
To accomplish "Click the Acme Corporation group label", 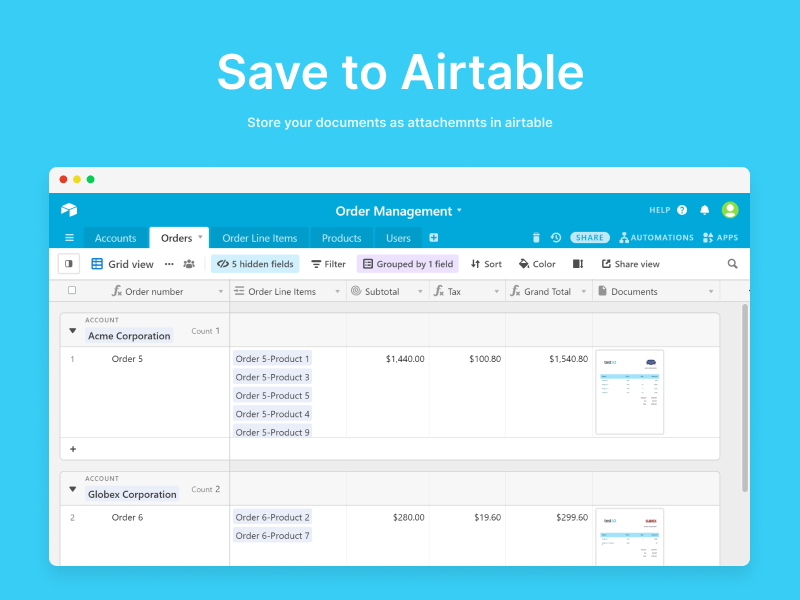I will tap(129, 336).
